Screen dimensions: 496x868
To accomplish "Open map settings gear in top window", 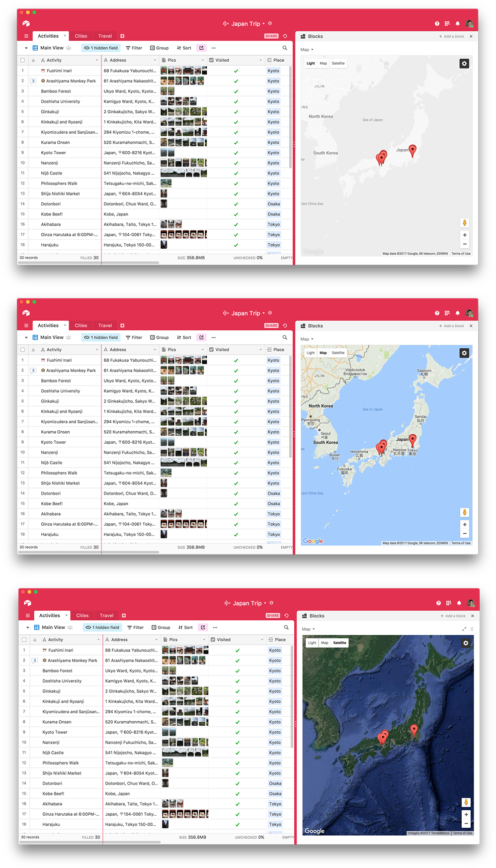I will (464, 64).
